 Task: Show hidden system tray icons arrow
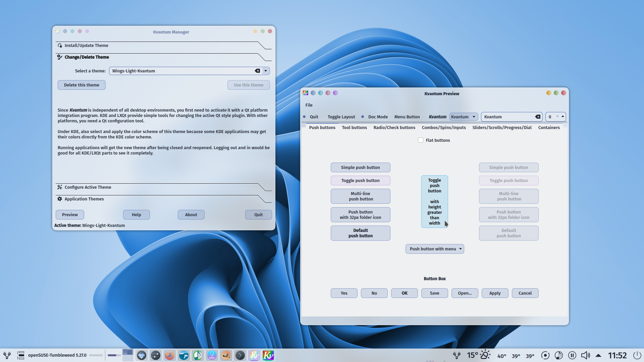pyautogui.click(x=598, y=355)
